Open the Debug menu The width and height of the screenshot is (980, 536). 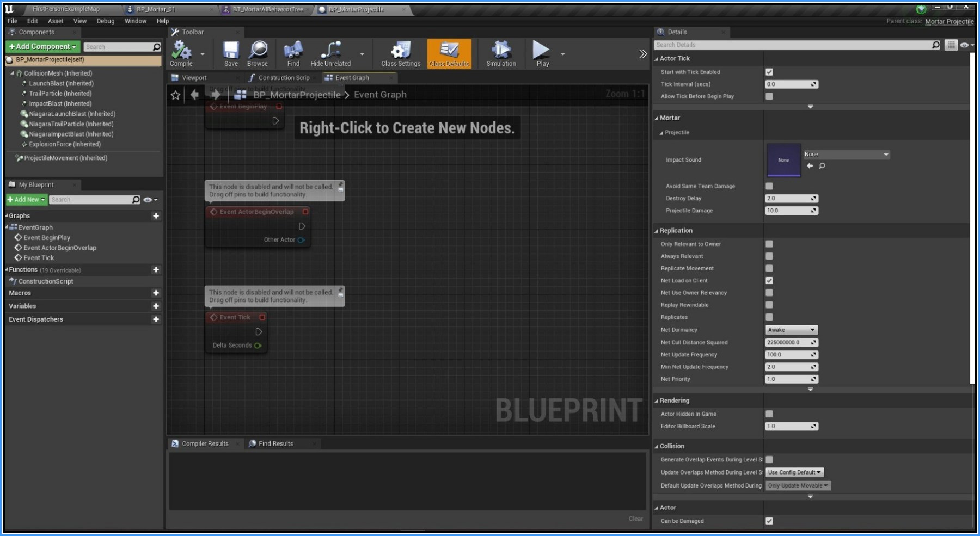(x=106, y=21)
